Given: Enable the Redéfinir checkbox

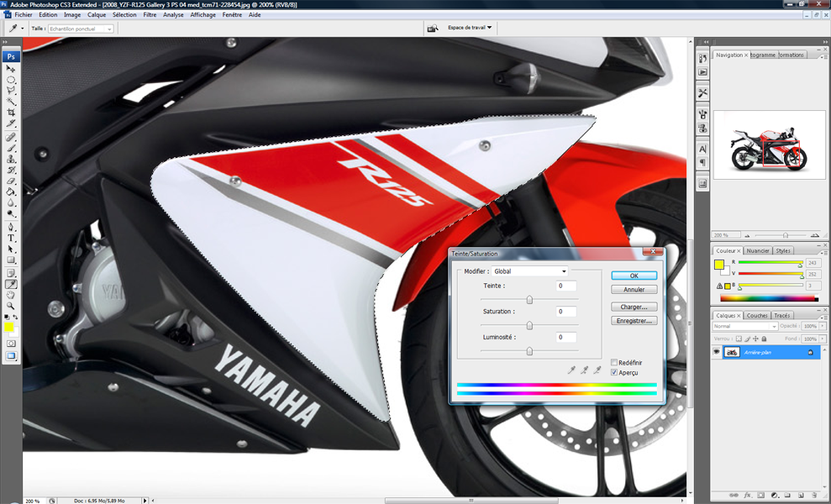Looking at the screenshot, I should click(x=613, y=363).
